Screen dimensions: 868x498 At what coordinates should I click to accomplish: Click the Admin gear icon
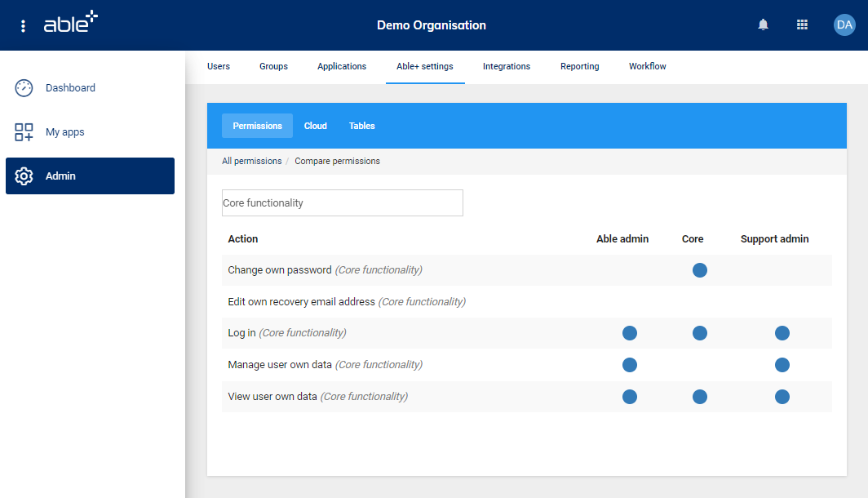(x=24, y=176)
